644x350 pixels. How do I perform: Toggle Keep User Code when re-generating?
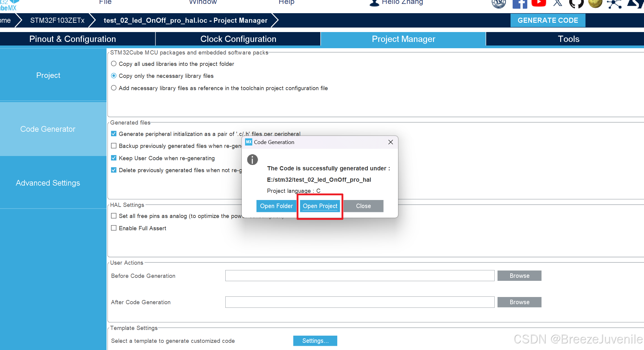point(114,158)
